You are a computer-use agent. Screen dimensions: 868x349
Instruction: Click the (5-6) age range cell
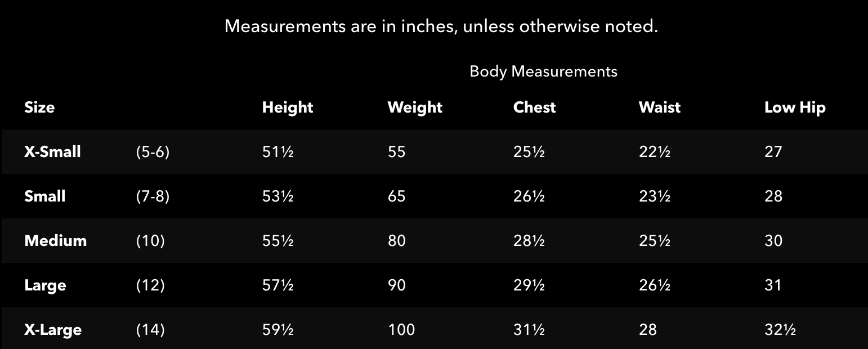(153, 152)
